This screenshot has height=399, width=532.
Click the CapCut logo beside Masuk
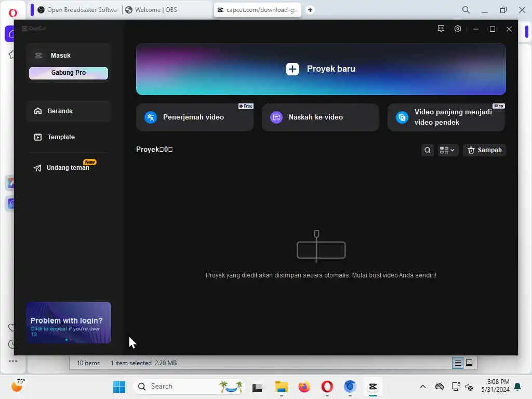pyautogui.click(x=38, y=55)
